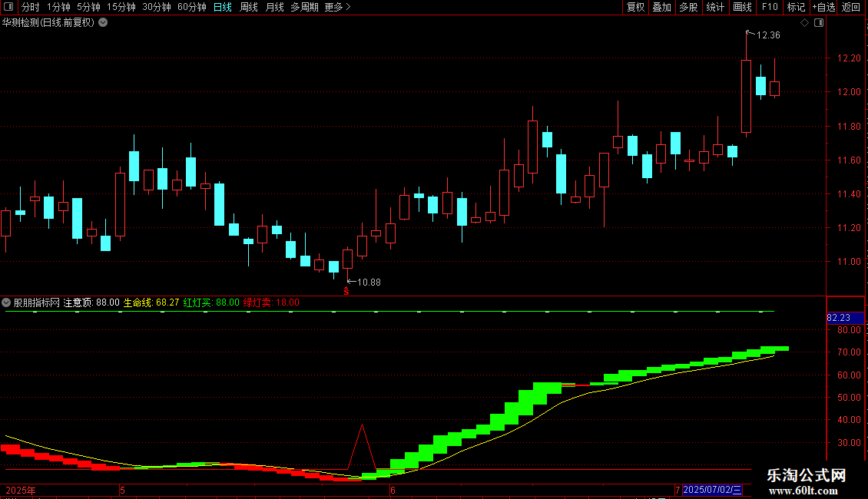Open the F10 company info
The height and width of the screenshot is (499, 868).
[770, 7]
